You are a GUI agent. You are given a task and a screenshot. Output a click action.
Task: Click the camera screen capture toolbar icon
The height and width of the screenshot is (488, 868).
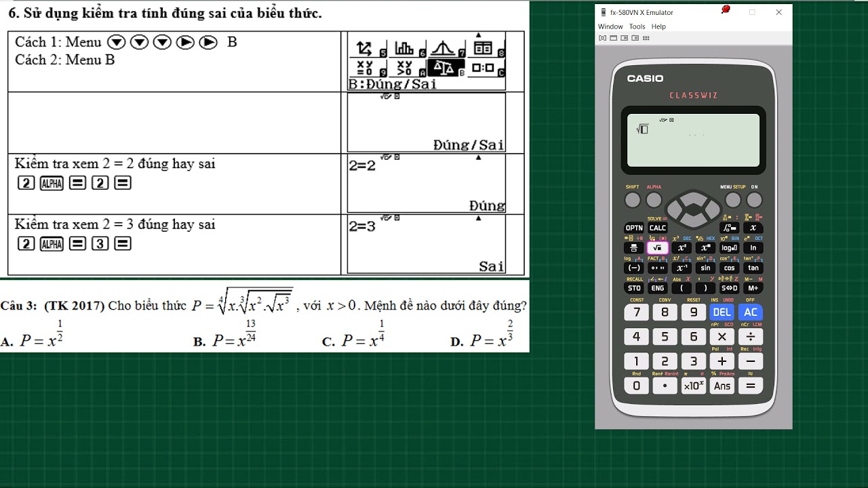pos(635,38)
